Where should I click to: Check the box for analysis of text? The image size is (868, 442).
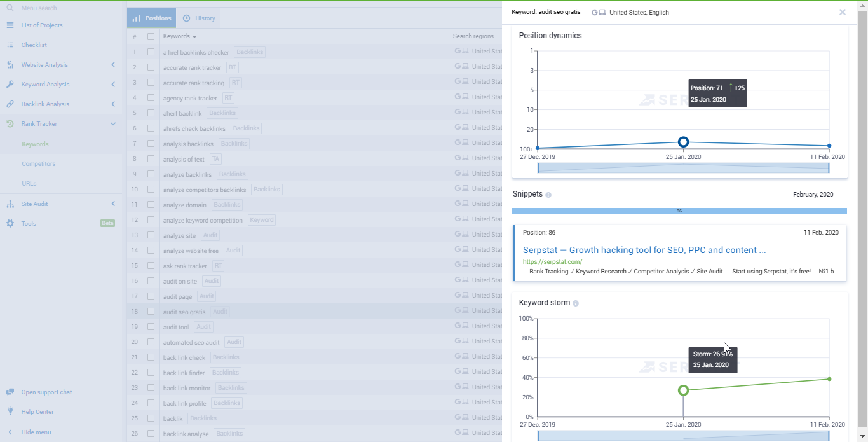151,158
